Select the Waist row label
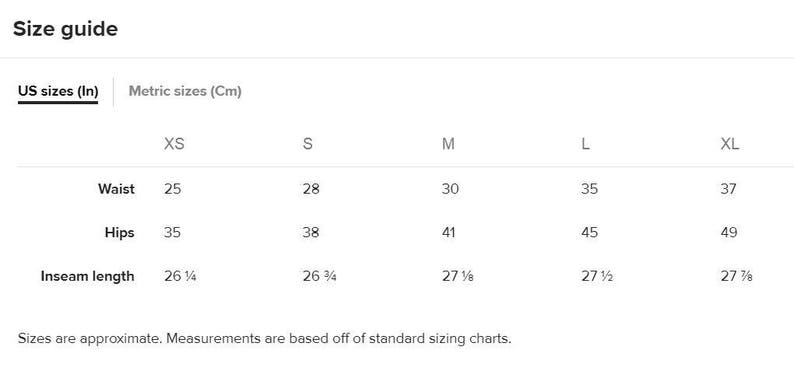The image size is (794, 371). (116, 189)
